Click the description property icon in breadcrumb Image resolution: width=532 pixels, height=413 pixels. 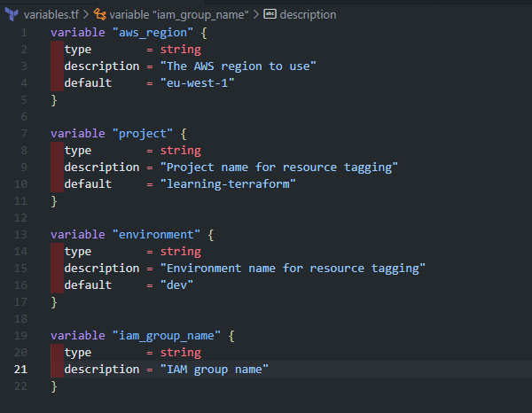click(x=270, y=14)
